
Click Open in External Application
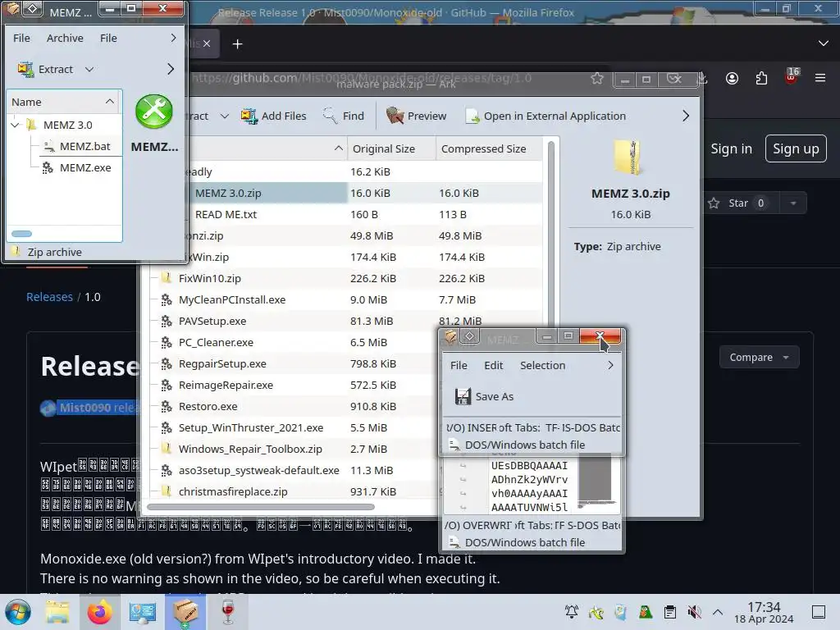pyautogui.click(x=546, y=116)
